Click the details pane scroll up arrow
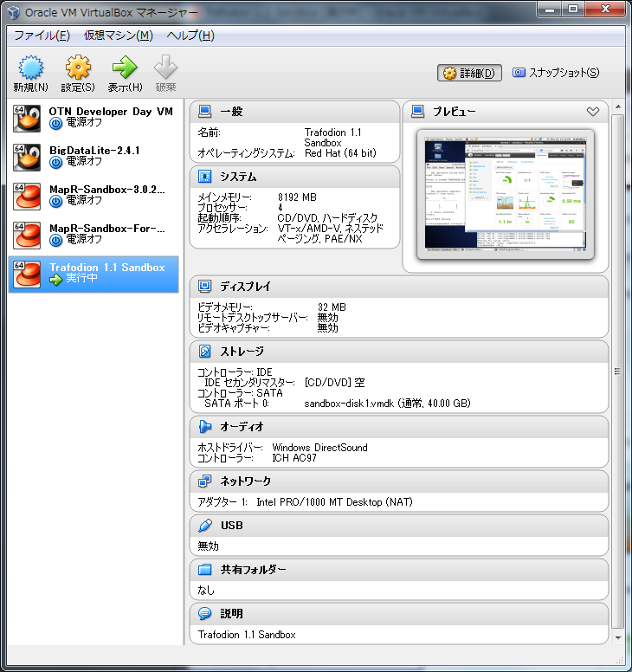 pos(618,107)
